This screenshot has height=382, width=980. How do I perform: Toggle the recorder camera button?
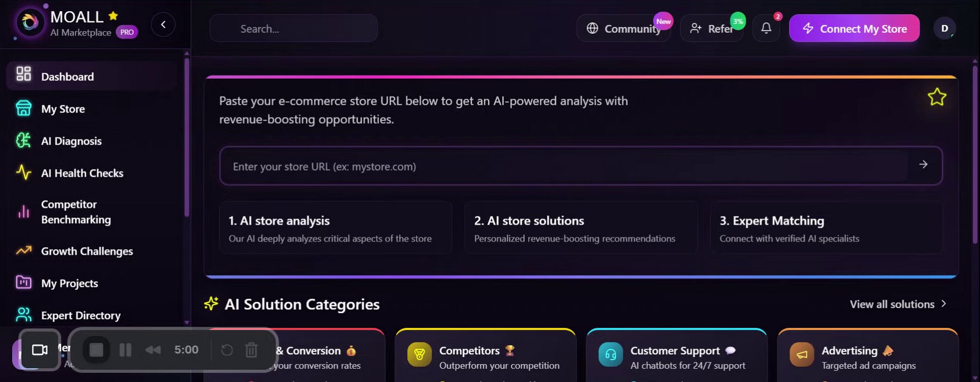(40, 350)
